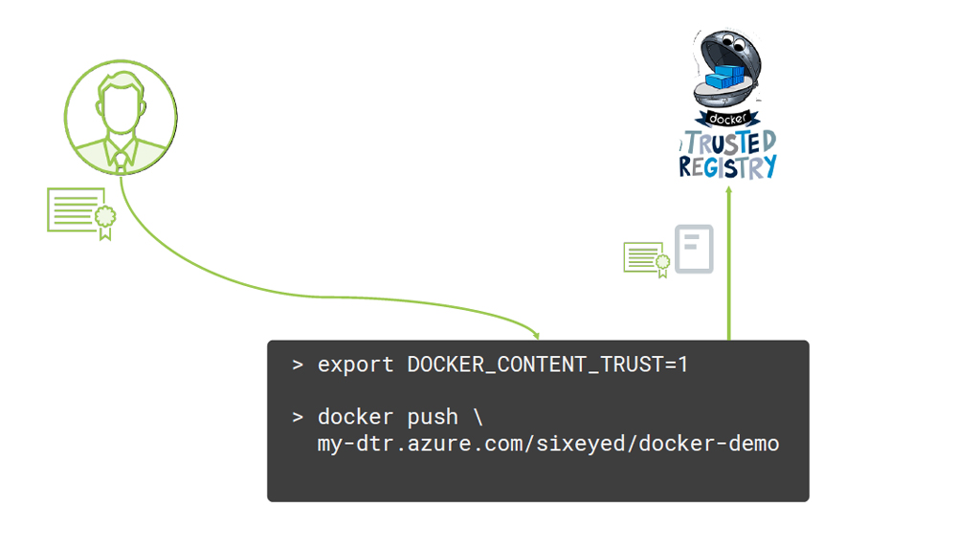Click the docker push command text
The height and width of the screenshot is (551, 980).
400,417
